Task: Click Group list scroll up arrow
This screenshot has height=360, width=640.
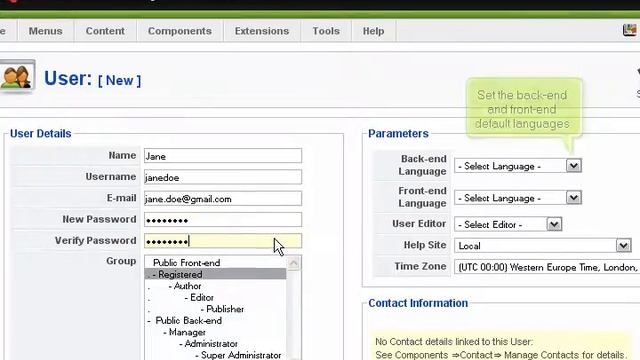Action: [293, 263]
